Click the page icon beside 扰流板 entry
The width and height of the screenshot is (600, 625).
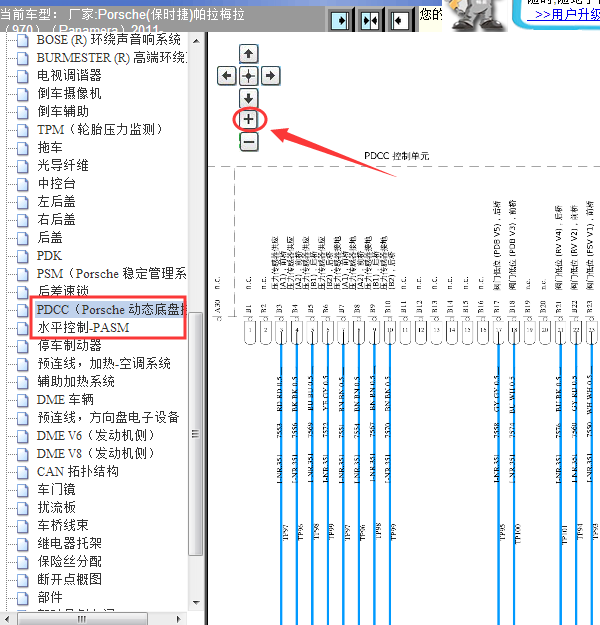pyautogui.click(x=23, y=508)
